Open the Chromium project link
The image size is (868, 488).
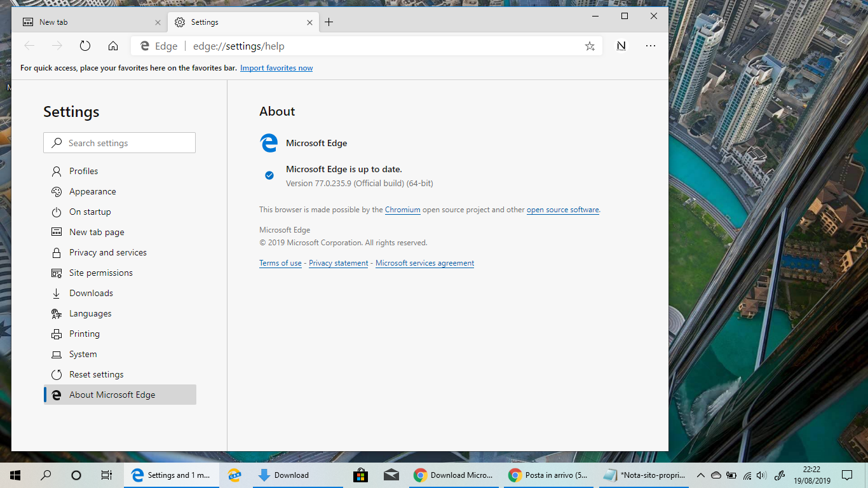(403, 209)
